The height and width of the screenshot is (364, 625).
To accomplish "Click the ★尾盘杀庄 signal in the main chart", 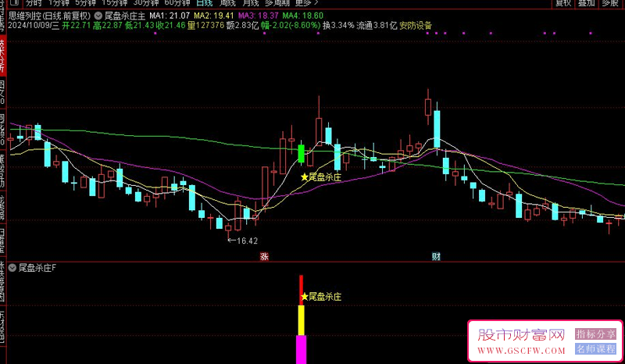I will tap(321, 177).
